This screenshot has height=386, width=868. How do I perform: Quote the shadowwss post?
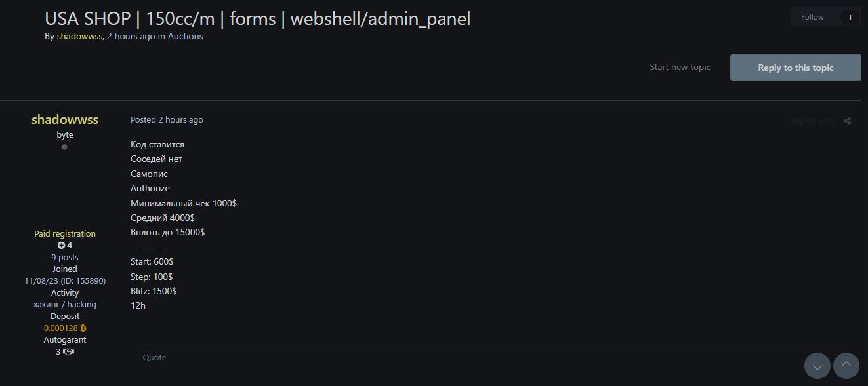tap(154, 357)
